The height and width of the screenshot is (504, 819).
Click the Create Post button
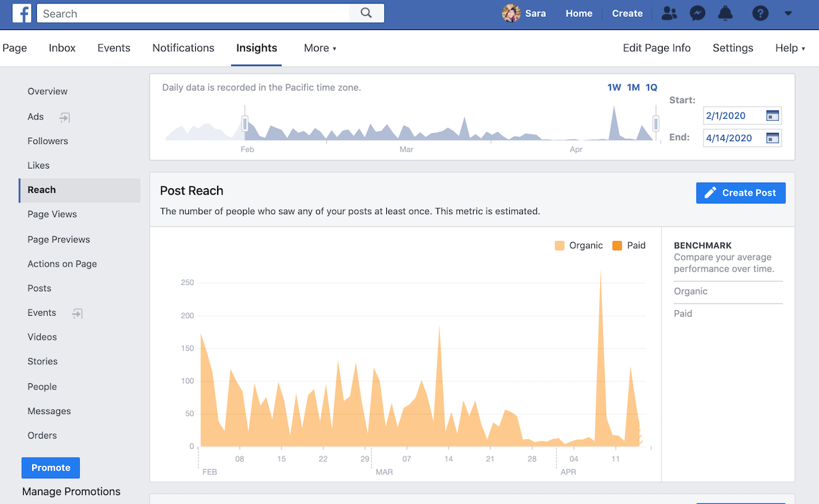pos(741,193)
